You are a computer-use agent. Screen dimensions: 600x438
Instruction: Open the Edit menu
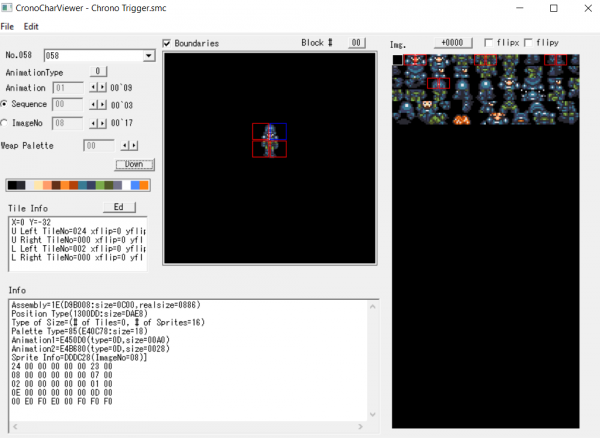(31, 25)
